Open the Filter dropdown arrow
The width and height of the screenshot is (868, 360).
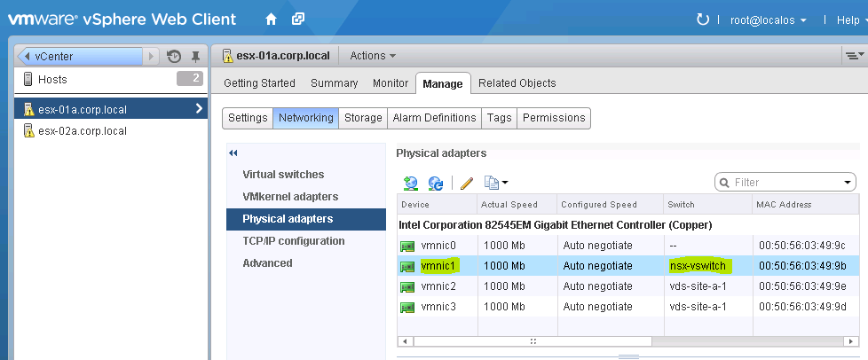[847, 183]
